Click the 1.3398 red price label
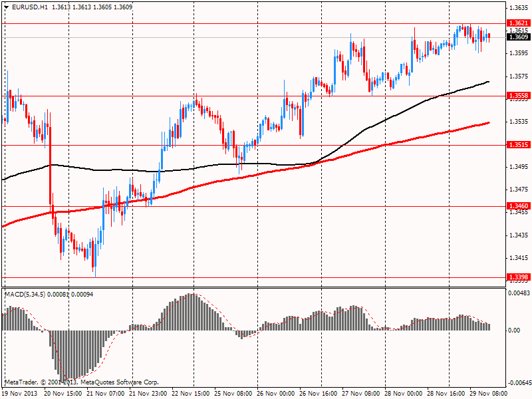The height and width of the screenshot is (399, 532). pyautogui.click(x=518, y=277)
